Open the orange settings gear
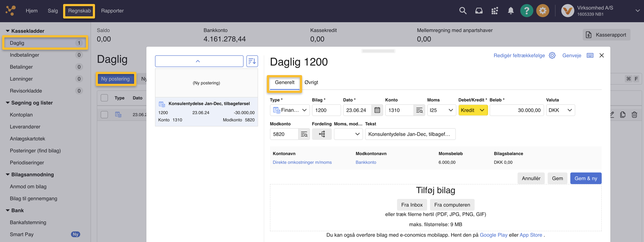644x242 pixels. click(542, 11)
